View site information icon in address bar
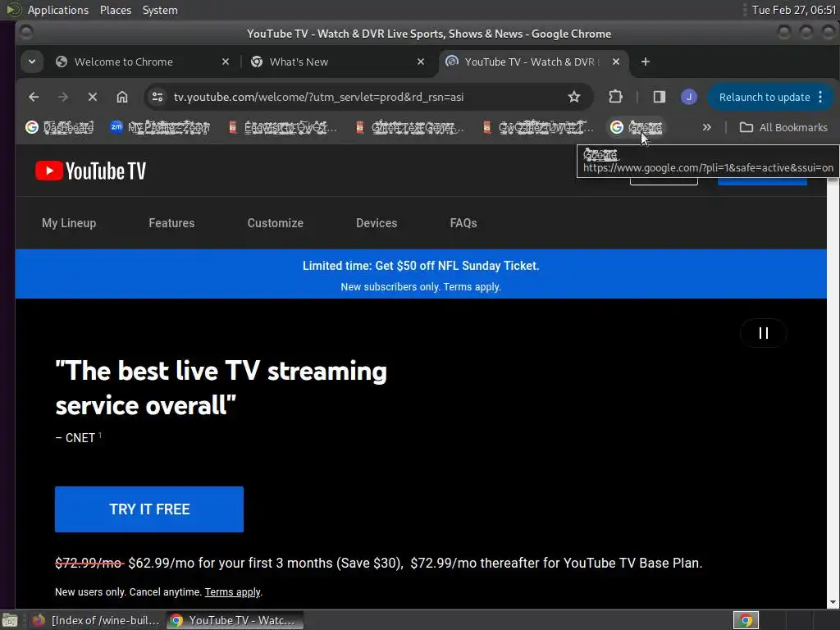 pyautogui.click(x=157, y=97)
